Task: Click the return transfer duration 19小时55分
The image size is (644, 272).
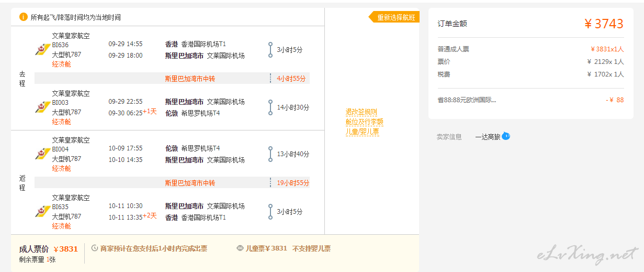Action: (x=293, y=183)
